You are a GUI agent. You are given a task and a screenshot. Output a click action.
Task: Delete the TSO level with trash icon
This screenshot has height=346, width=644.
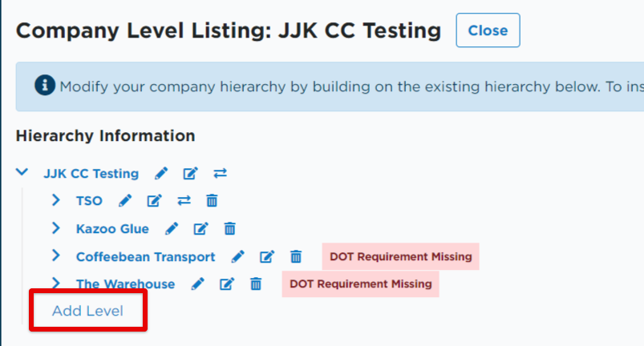click(212, 201)
